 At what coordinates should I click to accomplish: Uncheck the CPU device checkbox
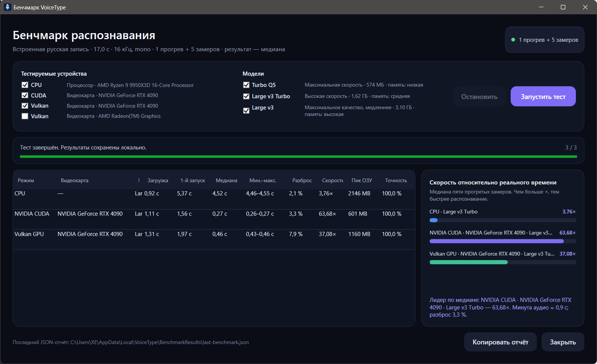[x=25, y=85]
